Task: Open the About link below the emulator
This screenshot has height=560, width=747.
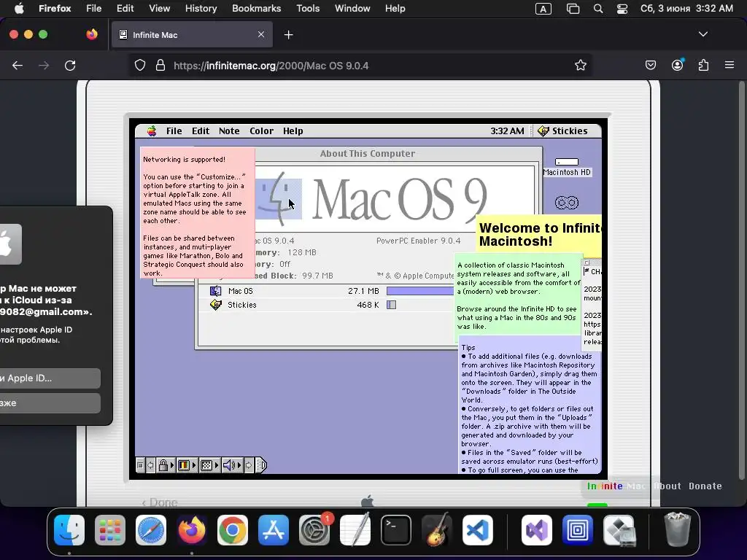Action: coord(667,486)
